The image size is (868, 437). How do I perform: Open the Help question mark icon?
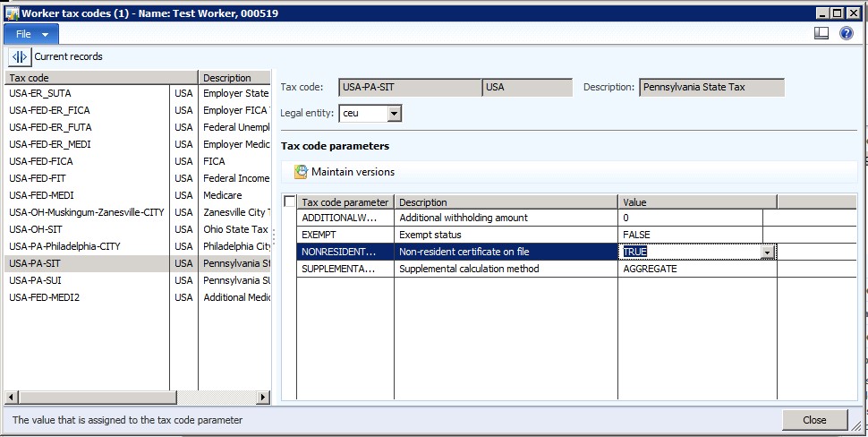[x=846, y=33]
